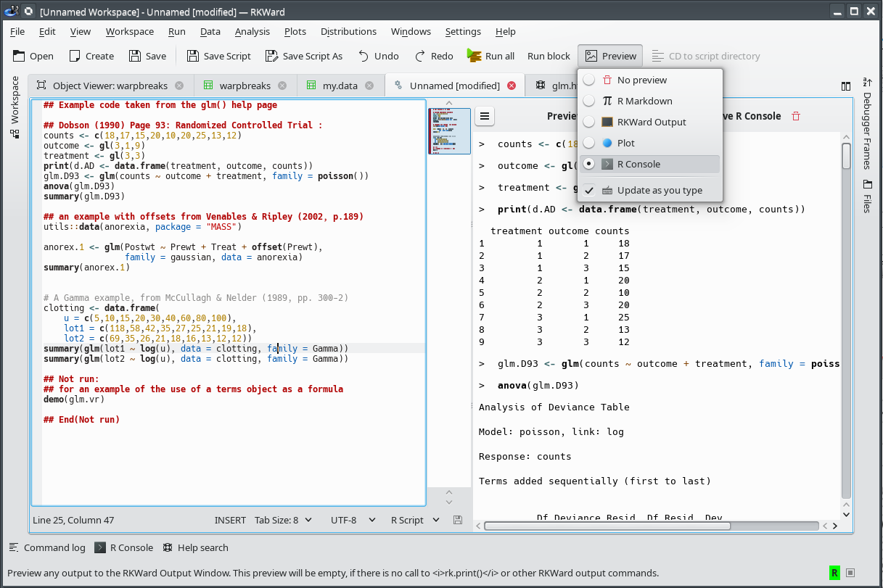Select the Plot preview radio option
Viewport: 883px width, 588px height.
coord(625,143)
